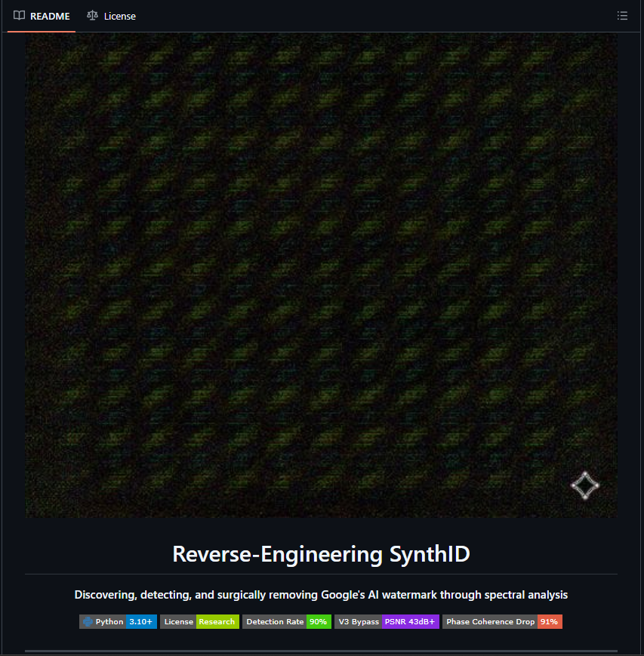Click the Phase Coherence Drop 91% badge
Screen dimensions: 644x656
coord(502,622)
